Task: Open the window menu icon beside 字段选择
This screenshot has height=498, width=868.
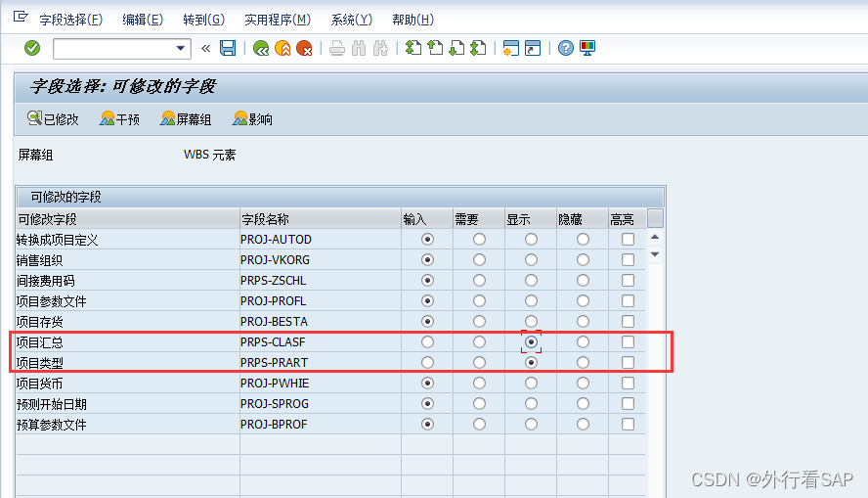Action: tap(21, 17)
